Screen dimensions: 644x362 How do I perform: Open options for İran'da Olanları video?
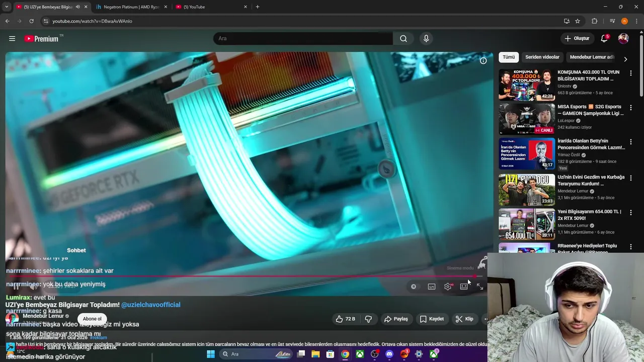(x=630, y=142)
